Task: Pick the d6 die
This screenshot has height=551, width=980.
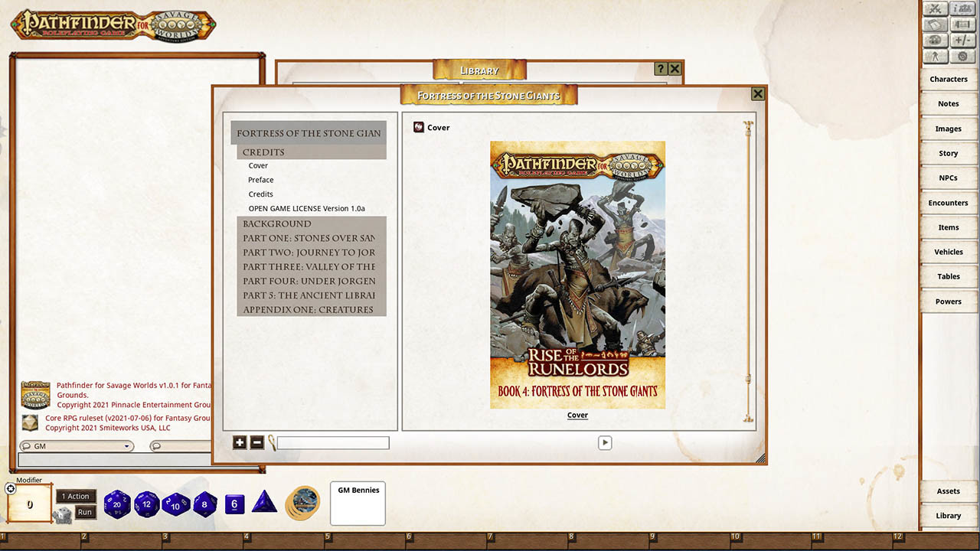Action: pos(235,504)
